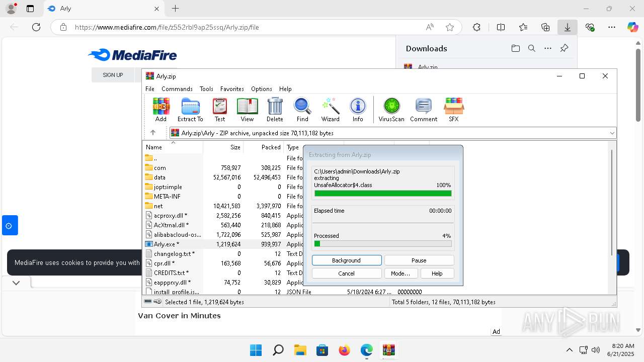This screenshot has width=644, height=362.
Task: Click the MediaFire SIGN UP button
Action: pos(113,75)
